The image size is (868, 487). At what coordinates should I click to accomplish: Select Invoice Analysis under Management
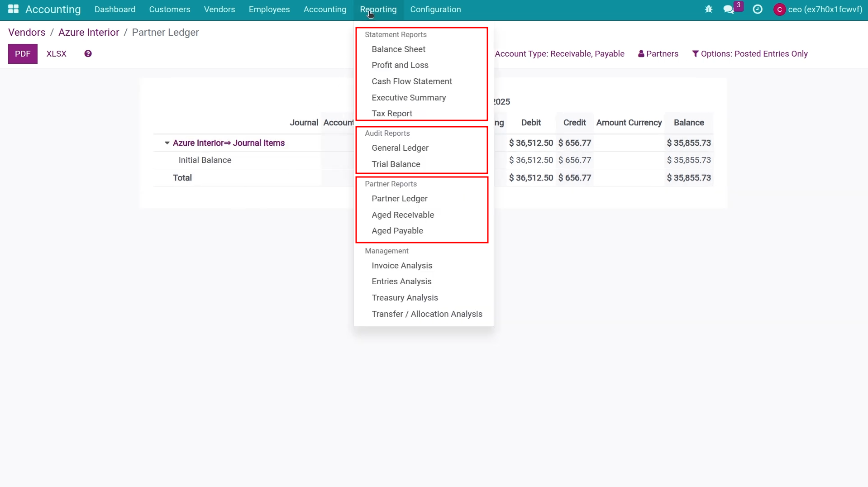click(401, 266)
